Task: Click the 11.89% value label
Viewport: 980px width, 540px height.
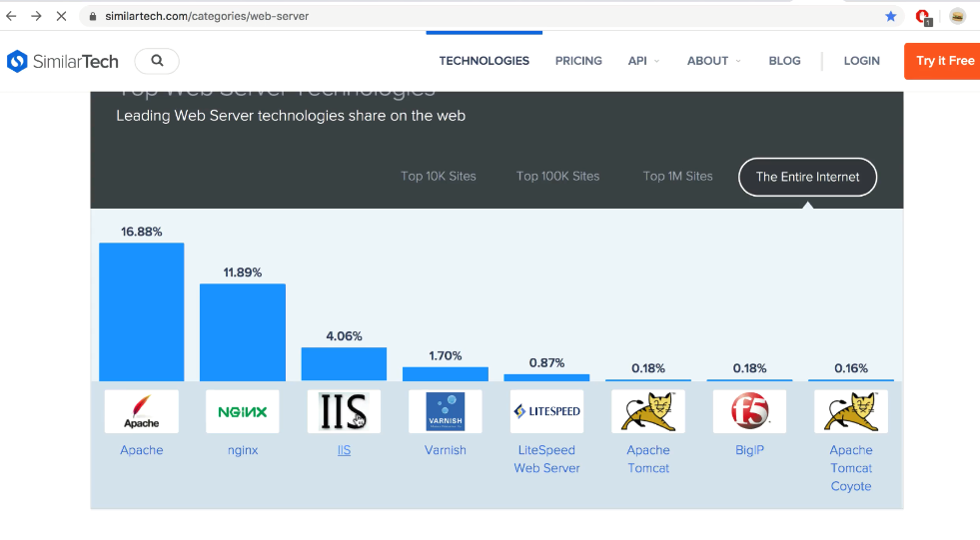Action: tap(243, 272)
